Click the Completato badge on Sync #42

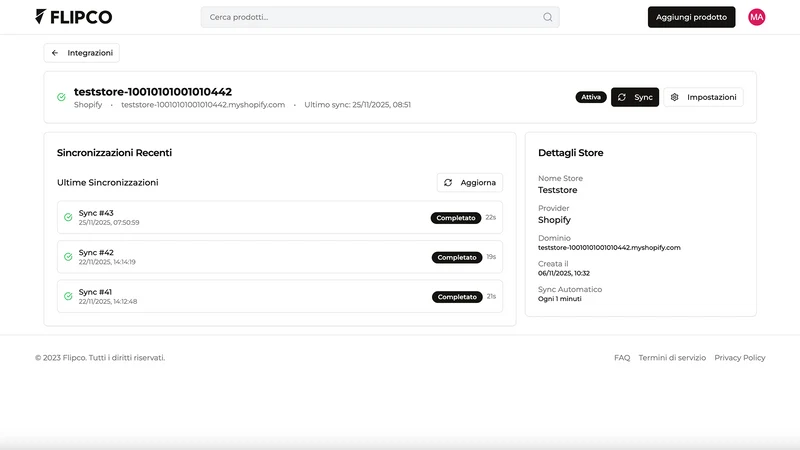[x=457, y=257]
